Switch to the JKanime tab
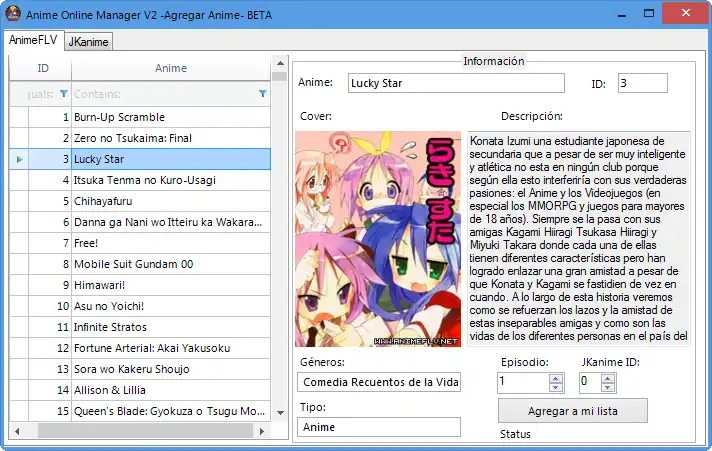The height and width of the screenshot is (451, 712). 89,42
